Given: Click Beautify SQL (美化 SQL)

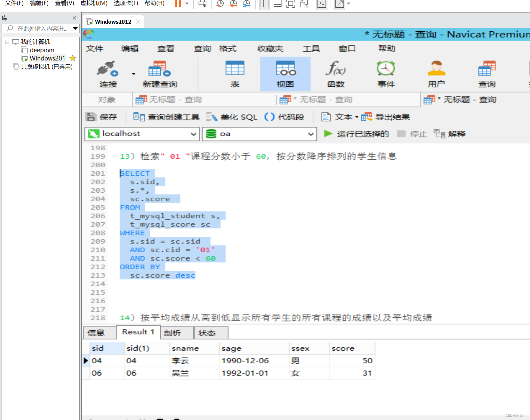Looking at the screenshot, I should [231, 117].
